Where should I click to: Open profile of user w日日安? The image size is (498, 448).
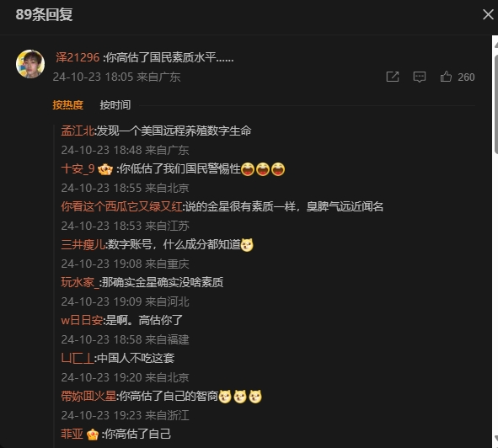[x=82, y=320]
